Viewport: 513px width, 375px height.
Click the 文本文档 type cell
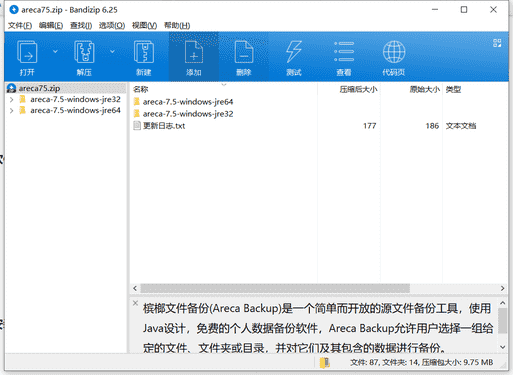[x=461, y=126]
